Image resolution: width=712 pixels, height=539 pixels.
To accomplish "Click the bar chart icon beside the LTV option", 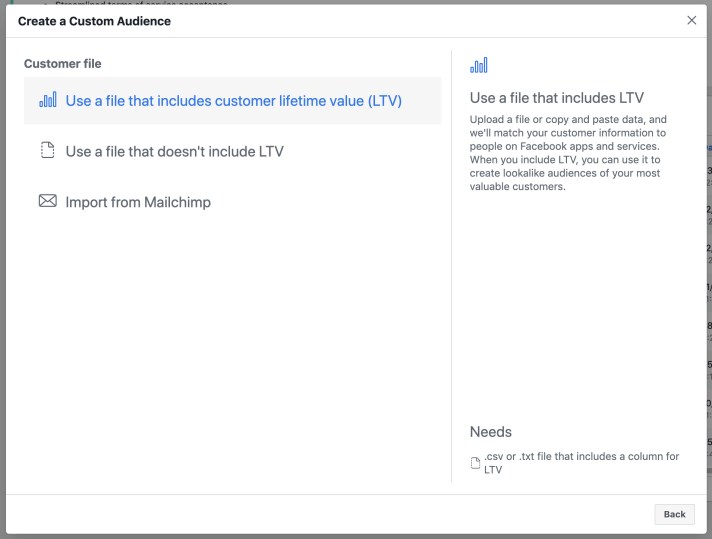I will tap(47, 101).
